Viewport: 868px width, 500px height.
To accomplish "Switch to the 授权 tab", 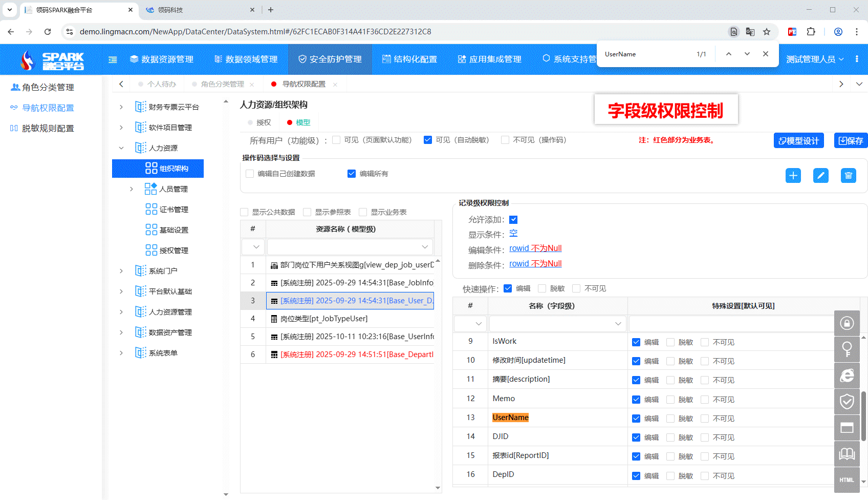I will click(261, 122).
